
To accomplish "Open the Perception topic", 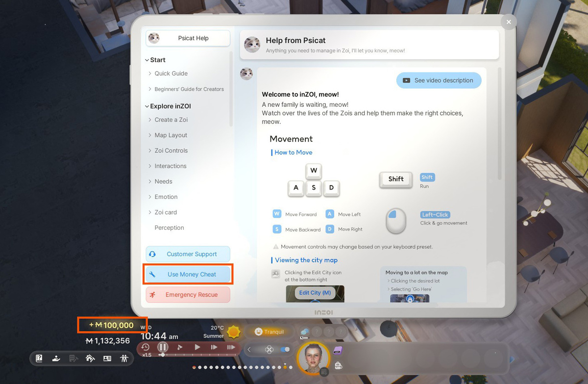I will [169, 228].
